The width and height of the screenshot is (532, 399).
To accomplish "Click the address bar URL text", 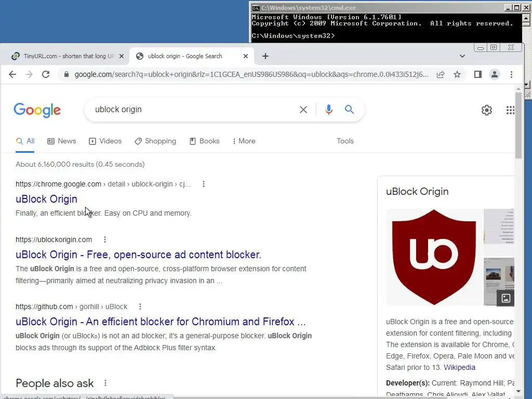I will [251, 74].
